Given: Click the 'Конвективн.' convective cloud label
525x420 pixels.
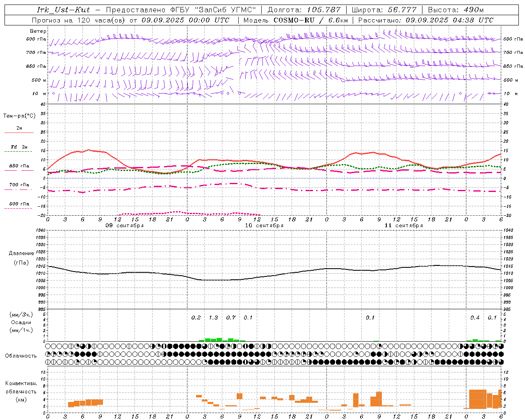Looking at the screenshot, I should coord(21,383).
